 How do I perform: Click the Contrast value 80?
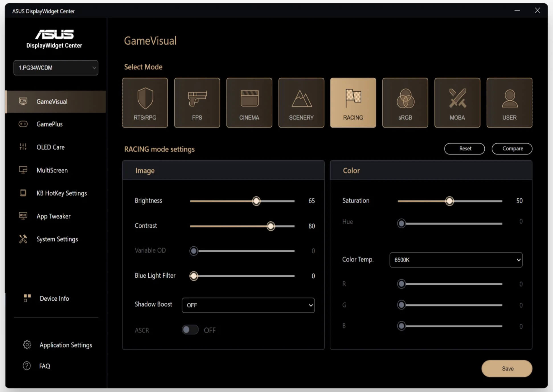pyautogui.click(x=312, y=226)
